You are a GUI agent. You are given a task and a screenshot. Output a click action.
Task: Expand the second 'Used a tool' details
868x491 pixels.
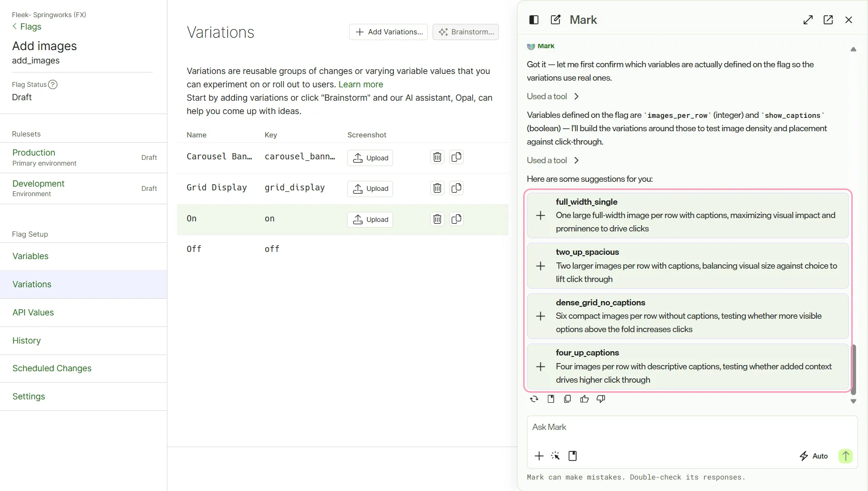[553, 160]
